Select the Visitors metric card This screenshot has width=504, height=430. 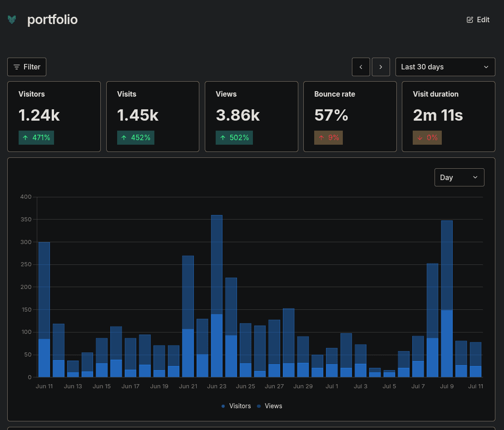pyautogui.click(x=54, y=116)
